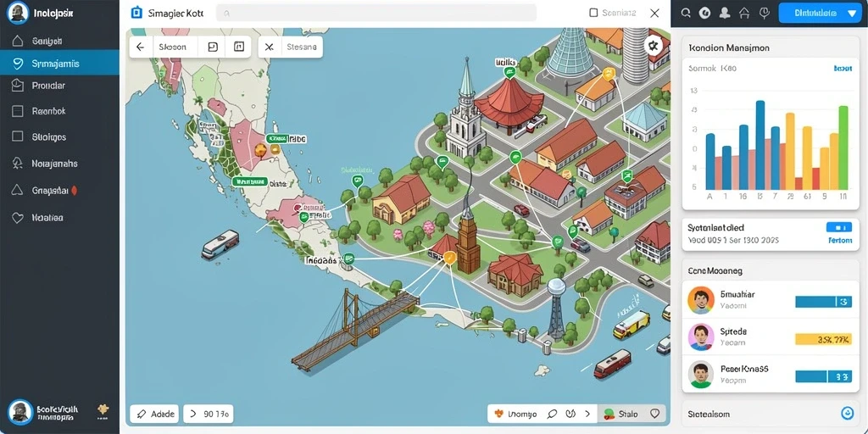Select the orange marker near the church tower

coord(449,256)
